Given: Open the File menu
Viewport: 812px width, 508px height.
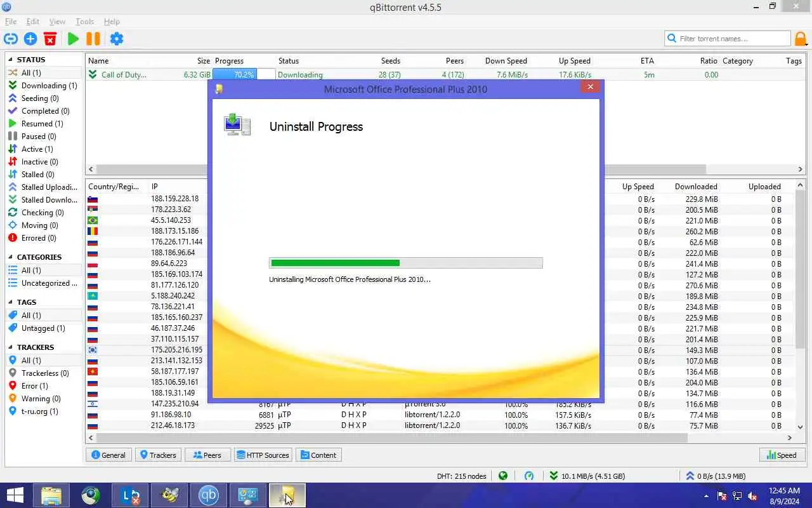Looking at the screenshot, I should click(11, 22).
